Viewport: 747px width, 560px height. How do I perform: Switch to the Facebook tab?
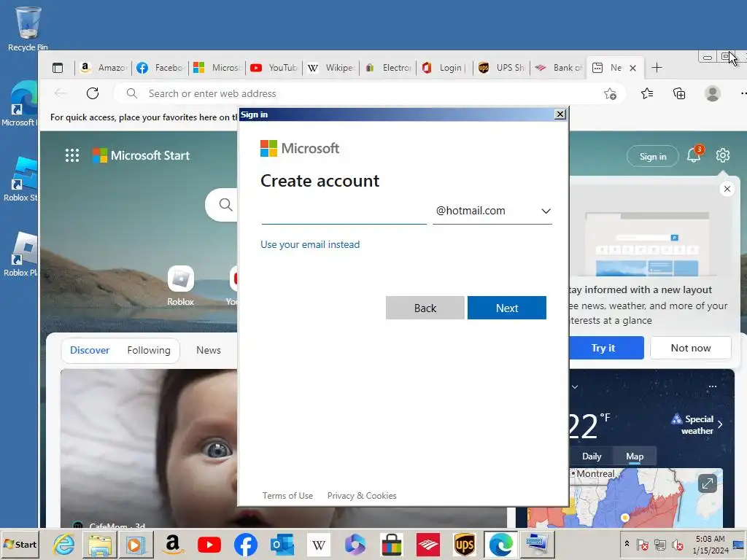160,68
